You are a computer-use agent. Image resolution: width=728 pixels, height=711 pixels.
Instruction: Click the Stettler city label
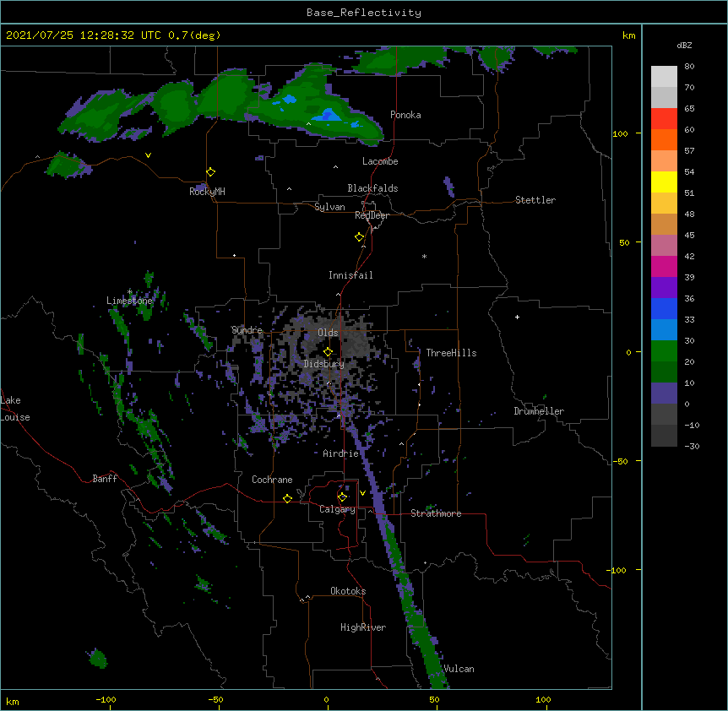[535, 200]
